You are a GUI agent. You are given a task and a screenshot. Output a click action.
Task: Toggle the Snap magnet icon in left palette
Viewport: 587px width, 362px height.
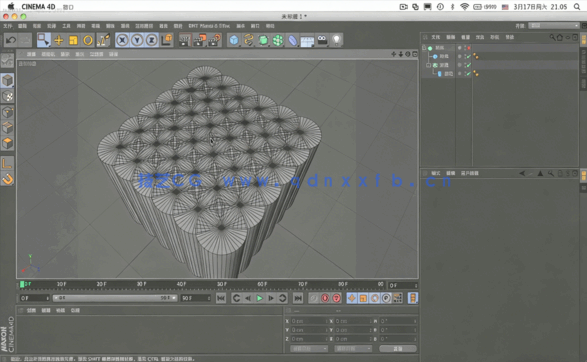(x=7, y=179)
